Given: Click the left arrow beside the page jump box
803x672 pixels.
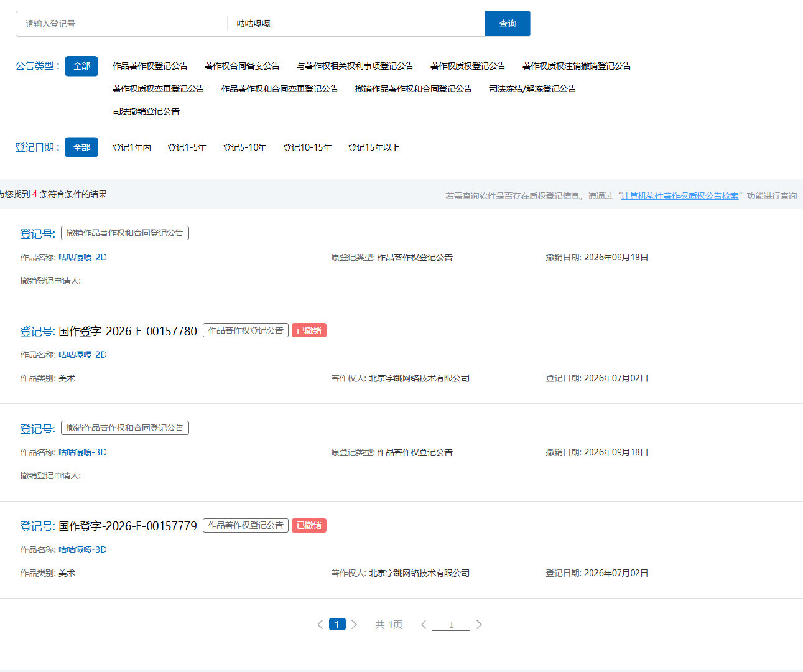Looking at the screenshot, I should pos(424,624).
